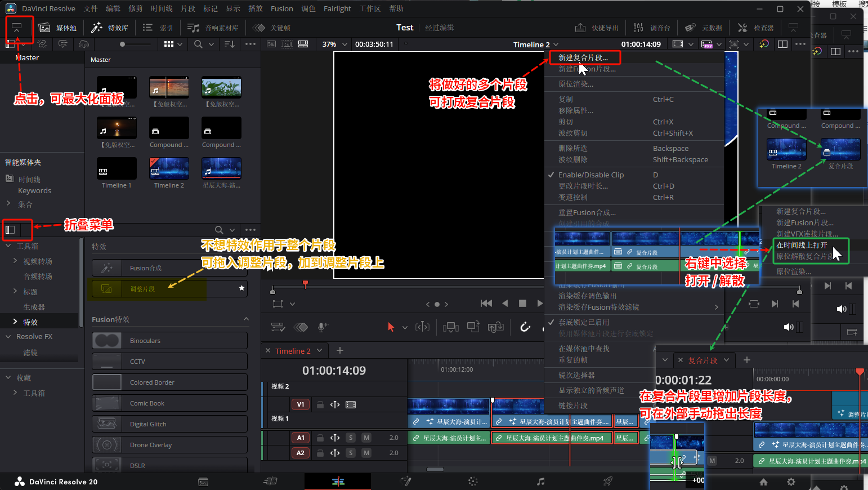The width and height of the screenshot is (868, 490).
Task: Select the CCTV effect
Action: [x=169, y=362]
